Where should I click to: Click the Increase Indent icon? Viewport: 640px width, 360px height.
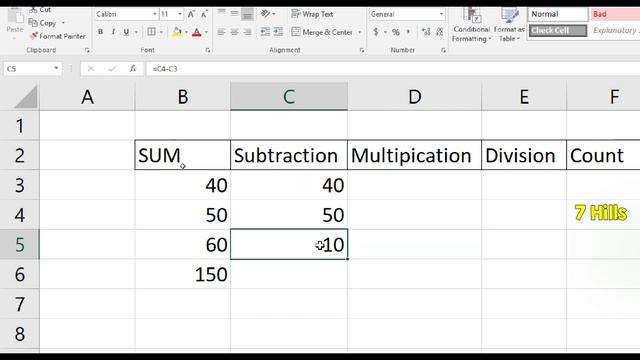[x=278, y=32]
